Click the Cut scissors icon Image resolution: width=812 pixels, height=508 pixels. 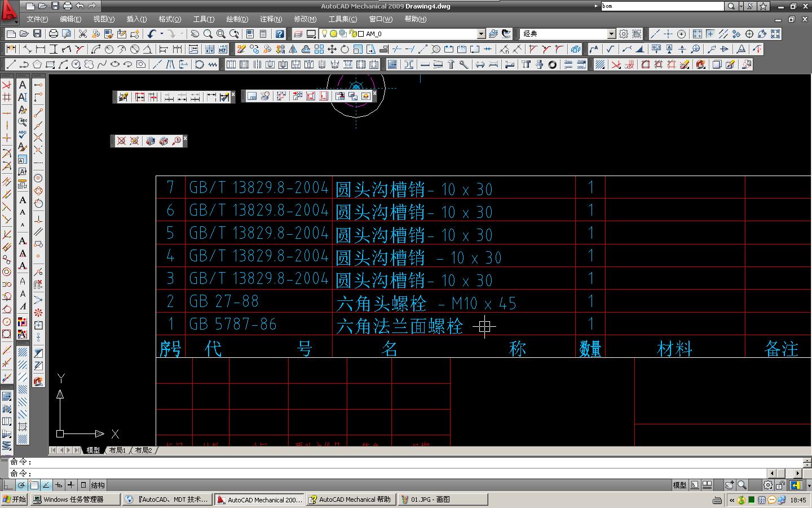coord(82,34)
